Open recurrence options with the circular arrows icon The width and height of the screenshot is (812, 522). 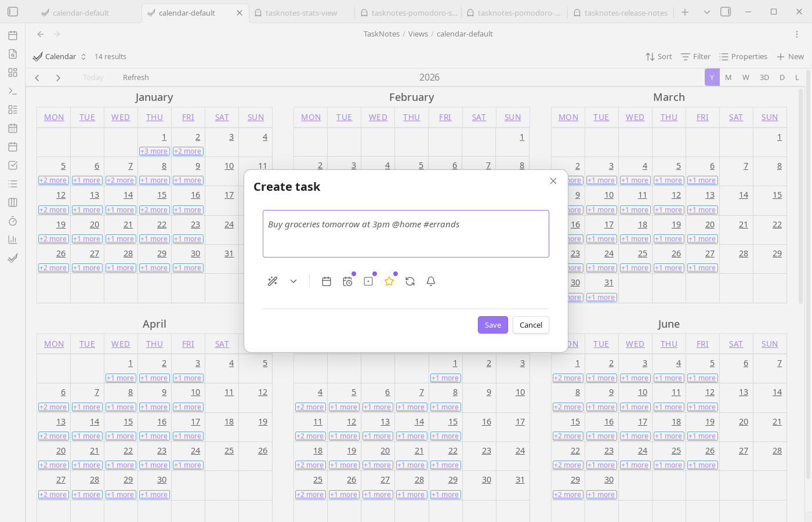click(x=410, y=281)
